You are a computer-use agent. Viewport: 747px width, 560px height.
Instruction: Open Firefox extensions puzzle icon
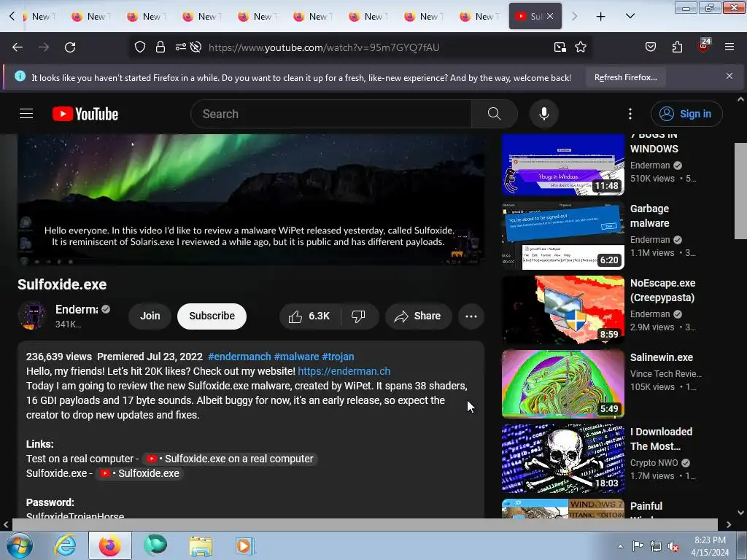click(x=677, y=47)
